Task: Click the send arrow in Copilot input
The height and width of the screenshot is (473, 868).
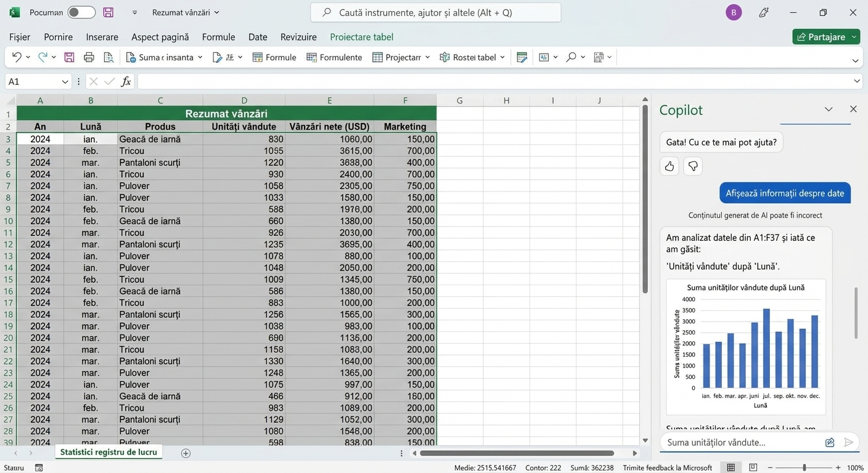Action: coord(849,442)
